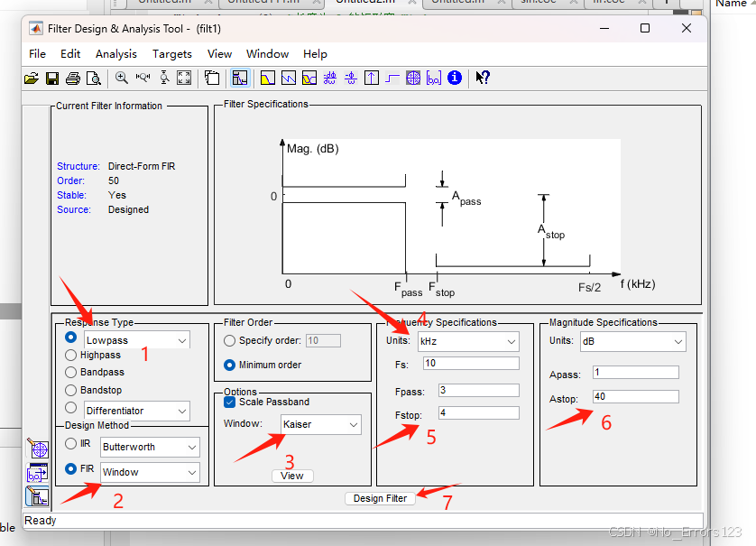Select the Zoom In tool
Viewport: 756px width, 546px height.
pos(121,78)
